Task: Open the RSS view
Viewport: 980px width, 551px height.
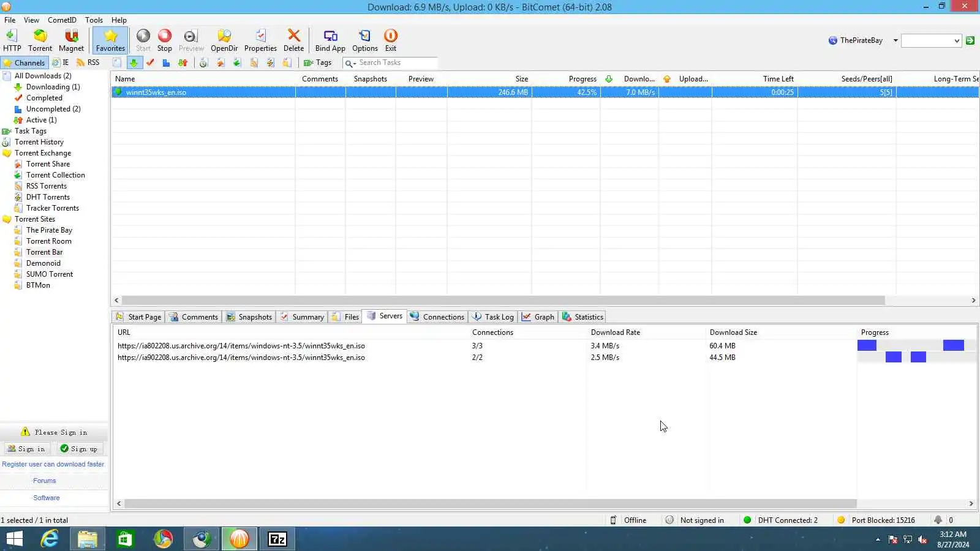Action: point(88,62)
